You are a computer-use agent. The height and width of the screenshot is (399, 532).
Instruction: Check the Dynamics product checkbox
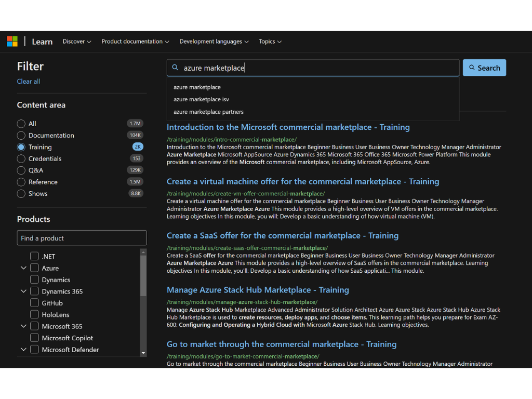point(34,280)
